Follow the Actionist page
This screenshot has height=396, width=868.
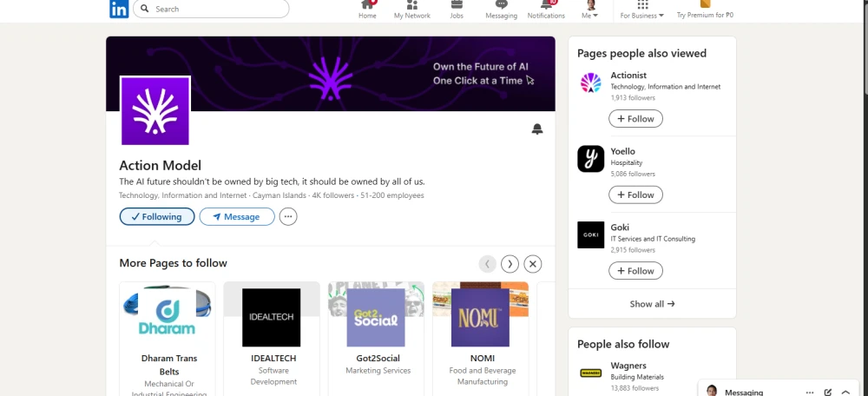pos(635,118)
